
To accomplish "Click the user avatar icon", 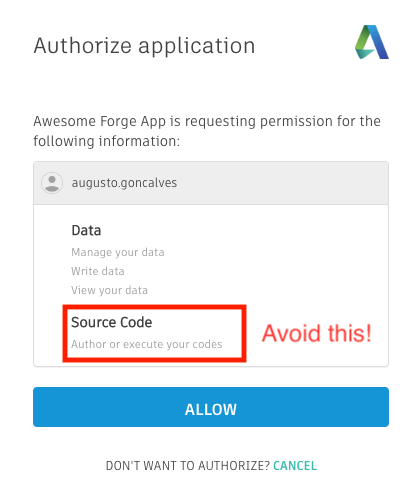I will coord(52,183).
